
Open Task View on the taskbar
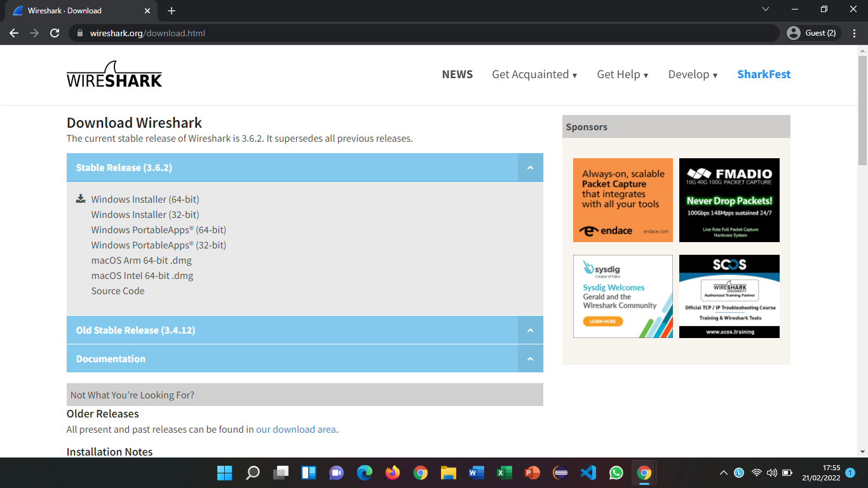(x=280, y=473)
